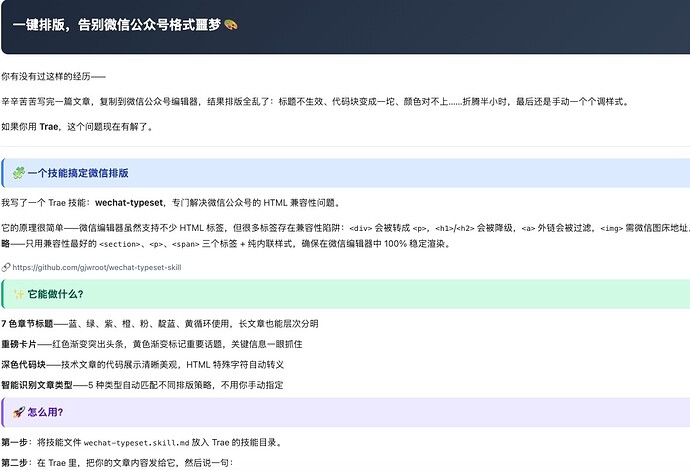Click the sparkles icon in green heading
The width and height of the screenshot is (690, 470).
(x=19, y=294)
